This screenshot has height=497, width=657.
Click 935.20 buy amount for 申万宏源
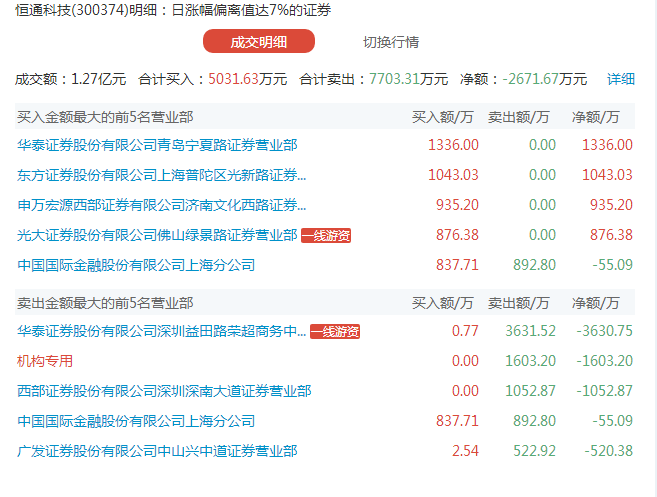click(457, 205)
